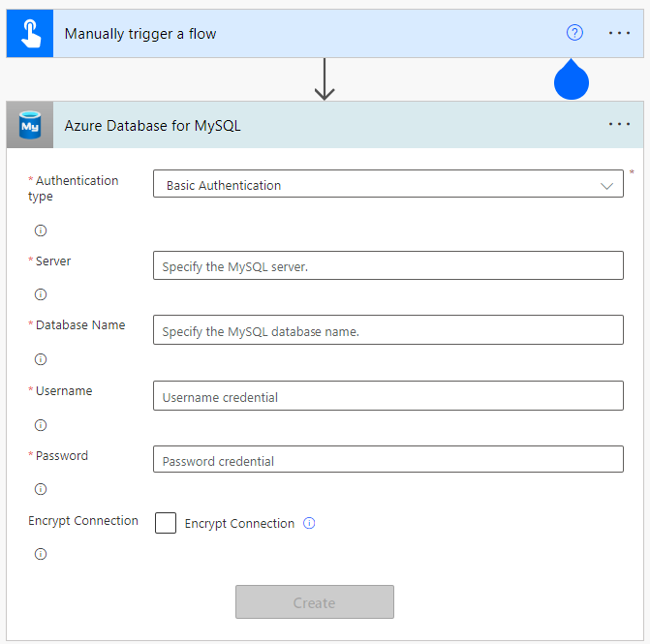
Task: Tick the Encrypt Connection checkbox
Action: pyautogui.click(x=166, y=523)
